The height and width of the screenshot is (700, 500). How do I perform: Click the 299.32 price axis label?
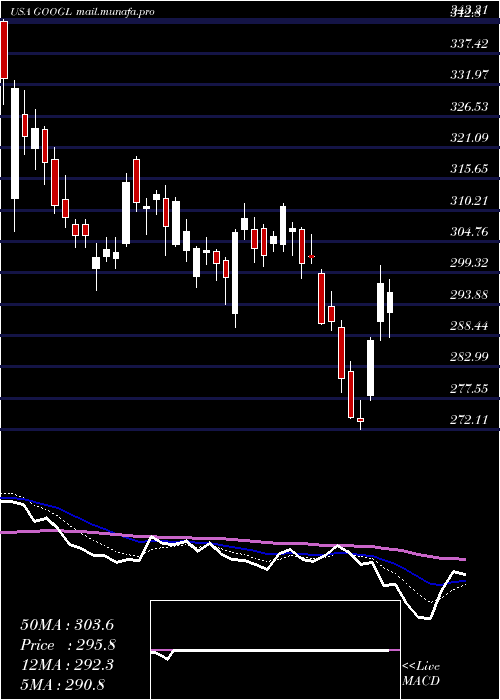point(469,263)
